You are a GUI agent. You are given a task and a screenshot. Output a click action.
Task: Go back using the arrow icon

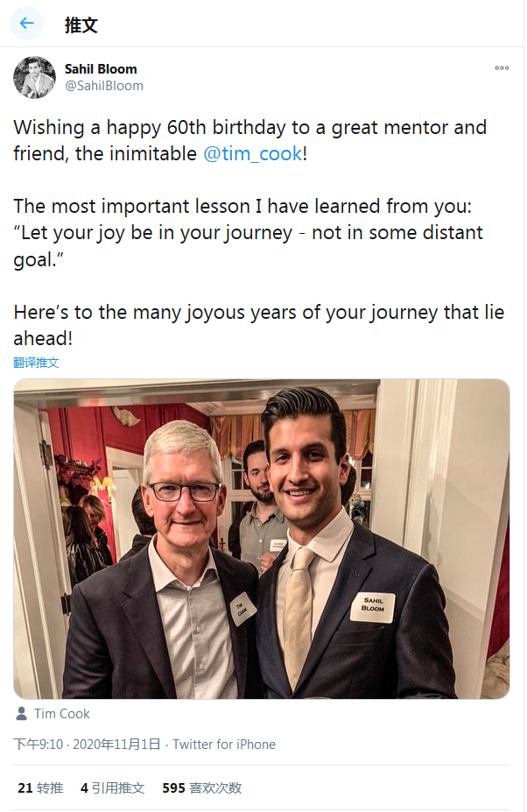tap(26, 24)
